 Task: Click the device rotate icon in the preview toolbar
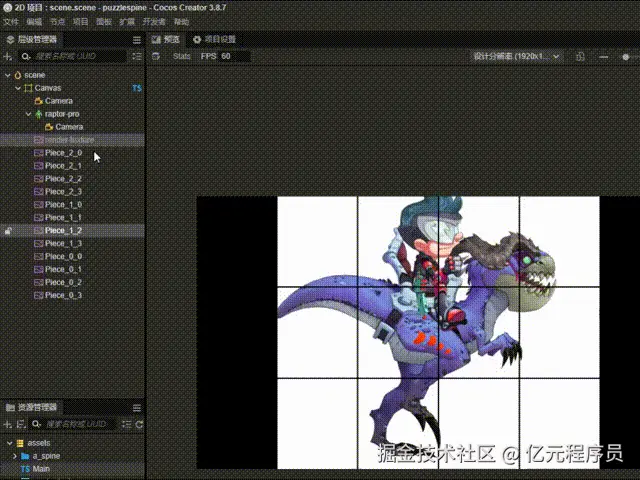click(x=580, y=57)
